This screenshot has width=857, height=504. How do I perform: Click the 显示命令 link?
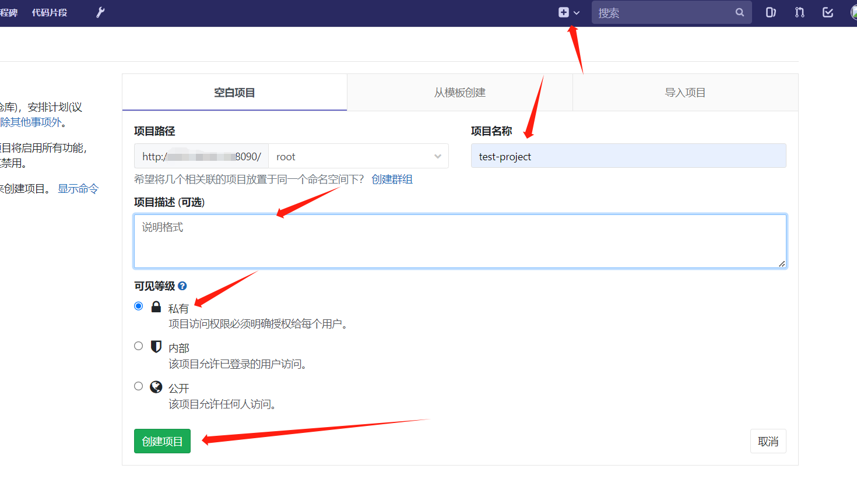78,189
